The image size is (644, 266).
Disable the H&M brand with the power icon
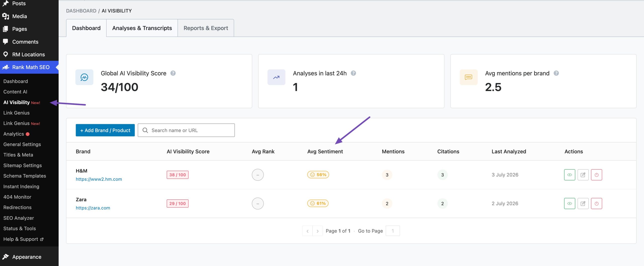click(x=596, y=175)
